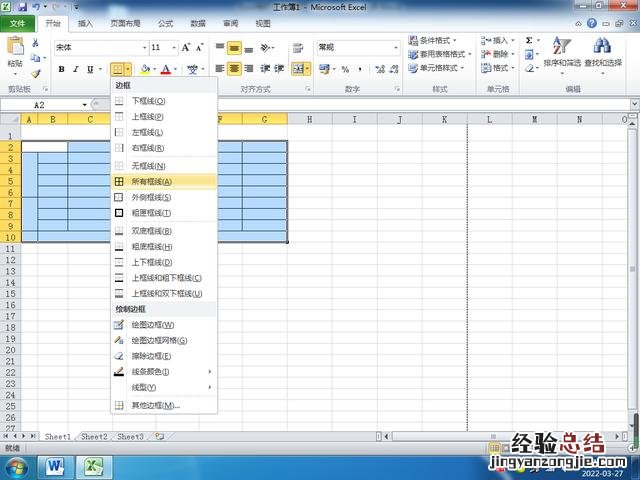The height and width of the screenshot is (480, 640).
Task: Click the 排序和筛选 sort and filter icon
Action: pos(563,48)
